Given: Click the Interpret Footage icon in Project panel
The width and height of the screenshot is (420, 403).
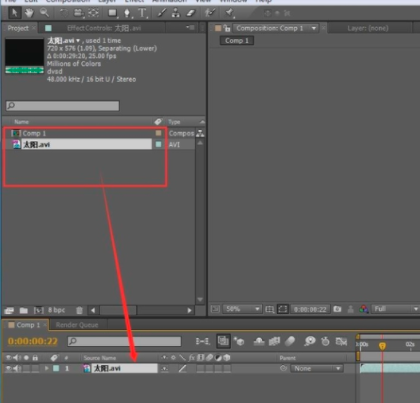Looking at the screenshot, I should tap(9, 311).
